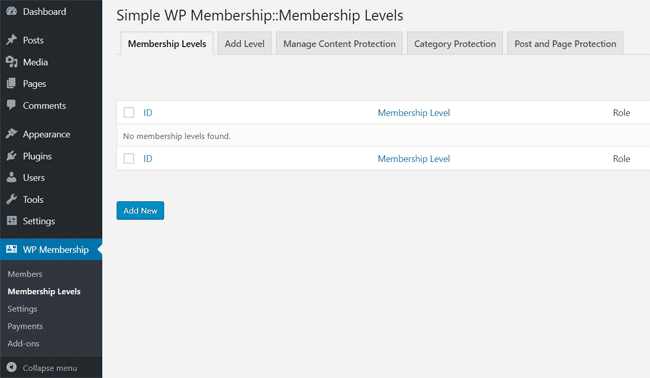The image size is (650, 378).
Task: Click Role column label in table footer
Action: point(621,159)
